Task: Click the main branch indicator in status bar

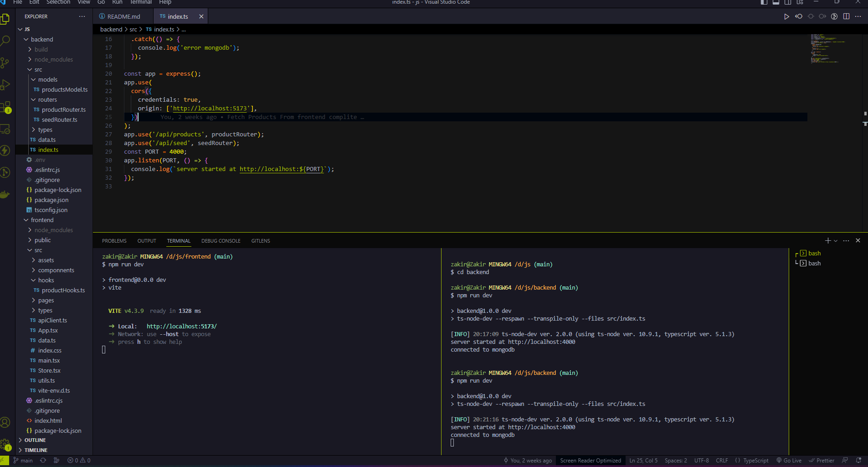Action: [23, 461]
